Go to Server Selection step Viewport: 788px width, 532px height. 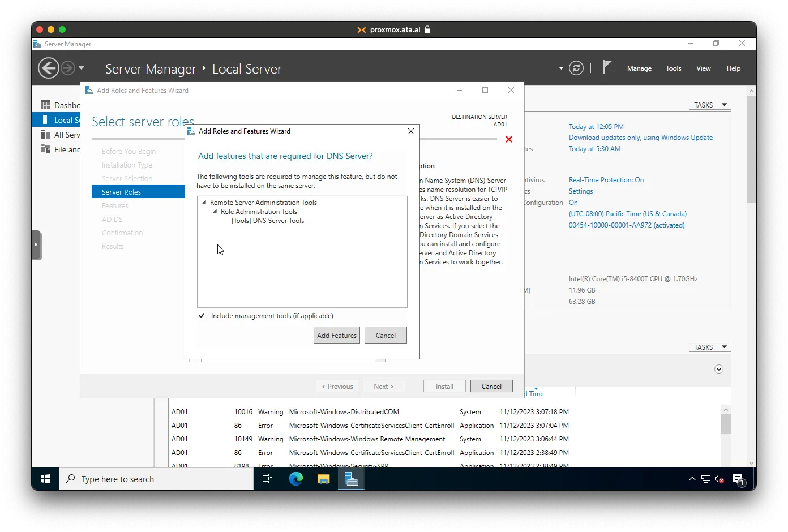127,179
